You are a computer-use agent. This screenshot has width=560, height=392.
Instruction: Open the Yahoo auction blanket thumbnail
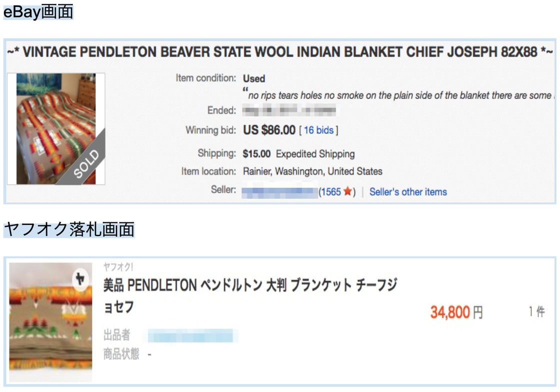point(50,322)
